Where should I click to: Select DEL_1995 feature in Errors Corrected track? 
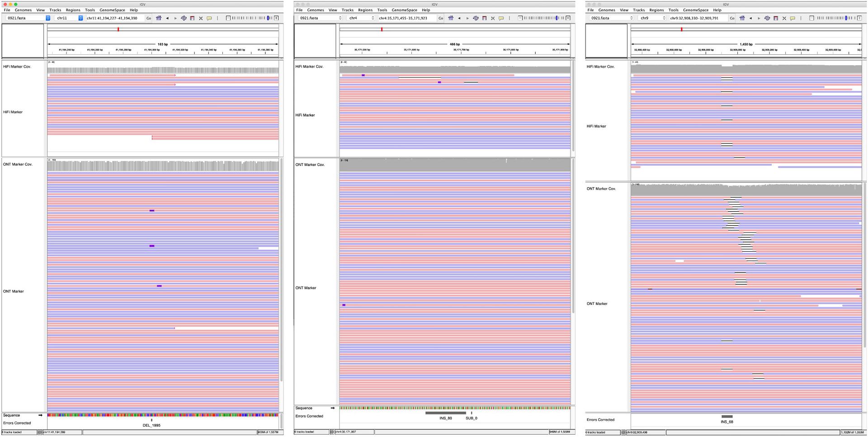coord(151,420)
